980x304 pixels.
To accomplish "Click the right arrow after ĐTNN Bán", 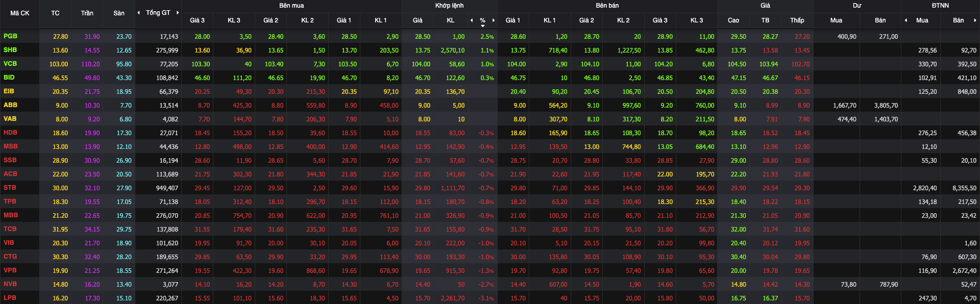I will (975, 20).
